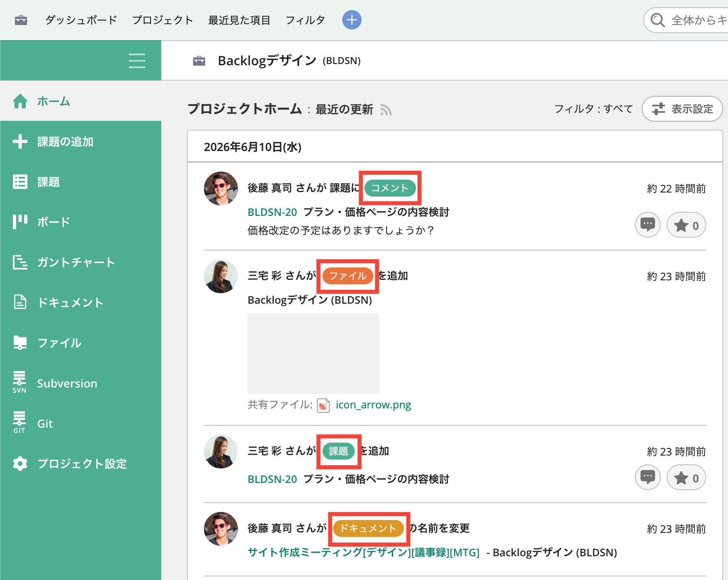The width and height of the screenshot is (728, 580).
Task: Click 三宅 彩's avatar on the 課題 entry
Action: (x=221, y=452)
